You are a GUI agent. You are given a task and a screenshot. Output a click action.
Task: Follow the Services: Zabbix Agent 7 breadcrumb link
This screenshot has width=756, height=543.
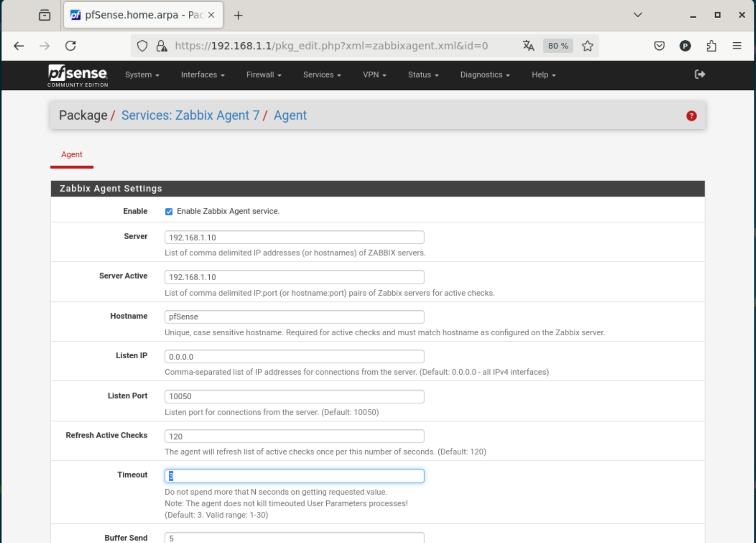[190, 115]
